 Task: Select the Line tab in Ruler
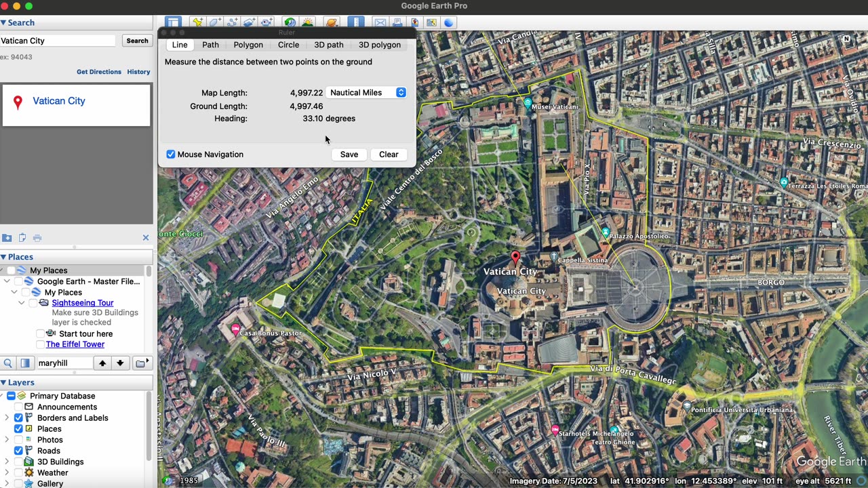(x=180, y=45)
